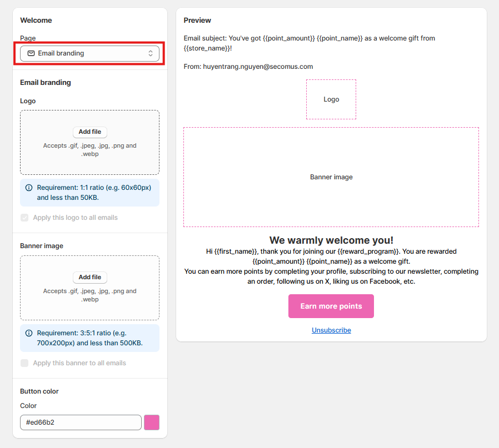Click the Logo placeholder in the preview

click(331, 99)
